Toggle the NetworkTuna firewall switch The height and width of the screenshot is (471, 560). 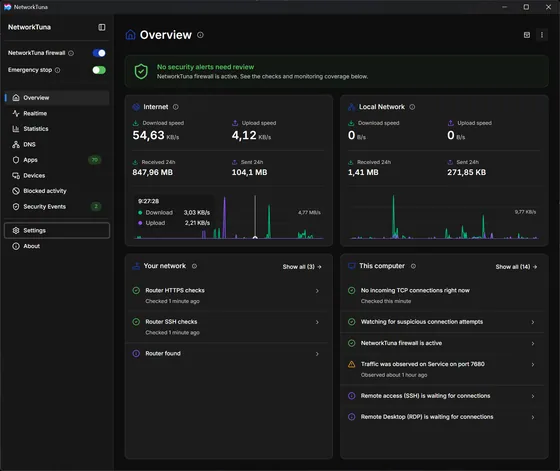tap(99, 53)
